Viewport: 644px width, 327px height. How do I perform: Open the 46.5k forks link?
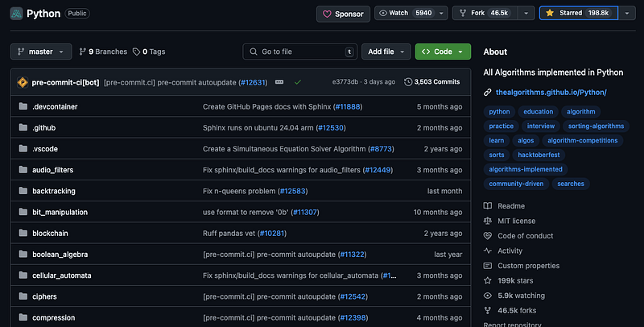pos(517,311)
